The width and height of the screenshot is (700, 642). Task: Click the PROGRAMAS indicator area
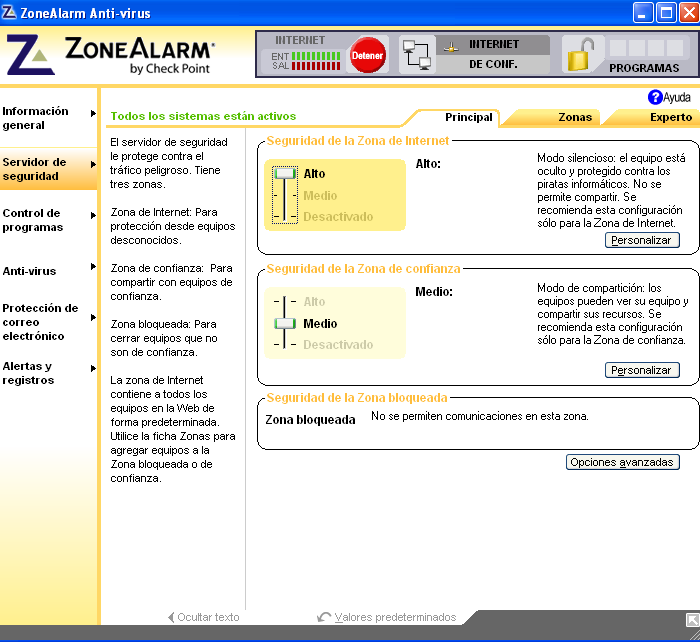coord(644,68)
